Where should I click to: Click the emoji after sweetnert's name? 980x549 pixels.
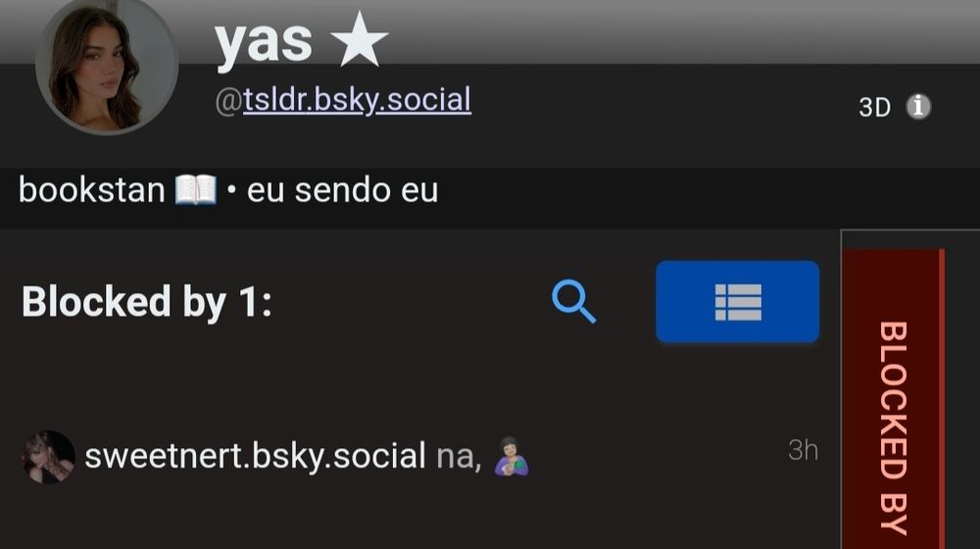pos(512,457)
